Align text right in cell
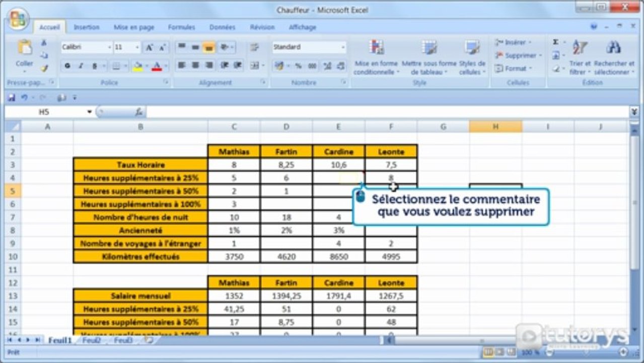 tap(209, 66)
